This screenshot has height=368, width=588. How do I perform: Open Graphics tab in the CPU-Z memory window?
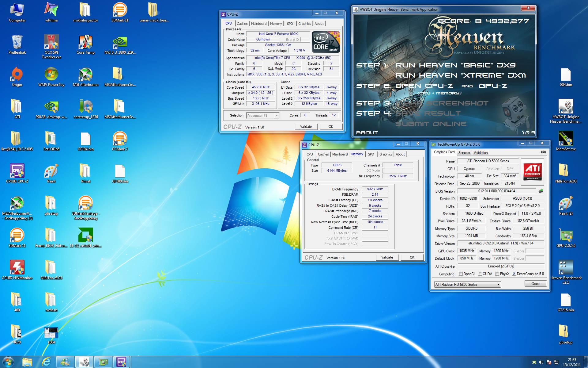pyautogui.click(x=386, y=154)
